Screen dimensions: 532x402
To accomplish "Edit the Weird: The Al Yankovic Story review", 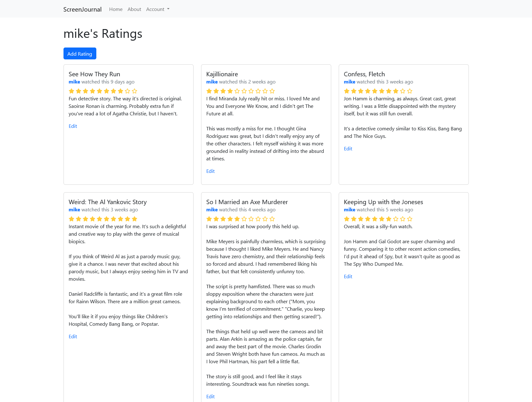I will click(x=73, y=336).
